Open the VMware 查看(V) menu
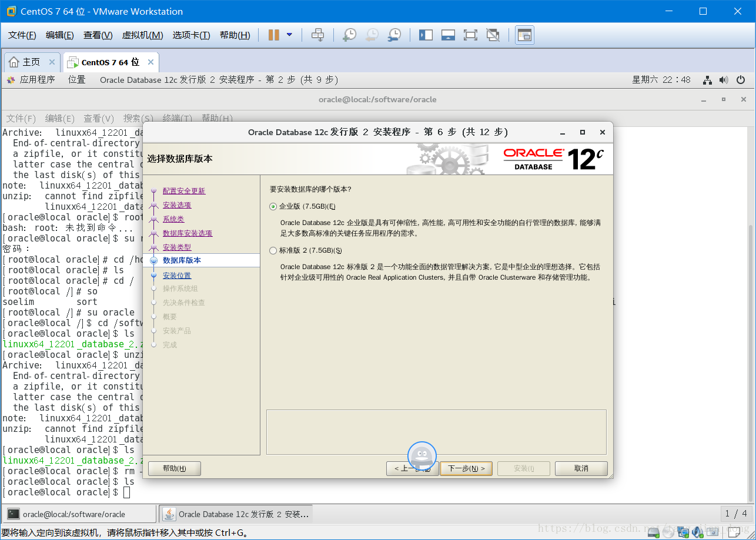 (x=98, y=35)
